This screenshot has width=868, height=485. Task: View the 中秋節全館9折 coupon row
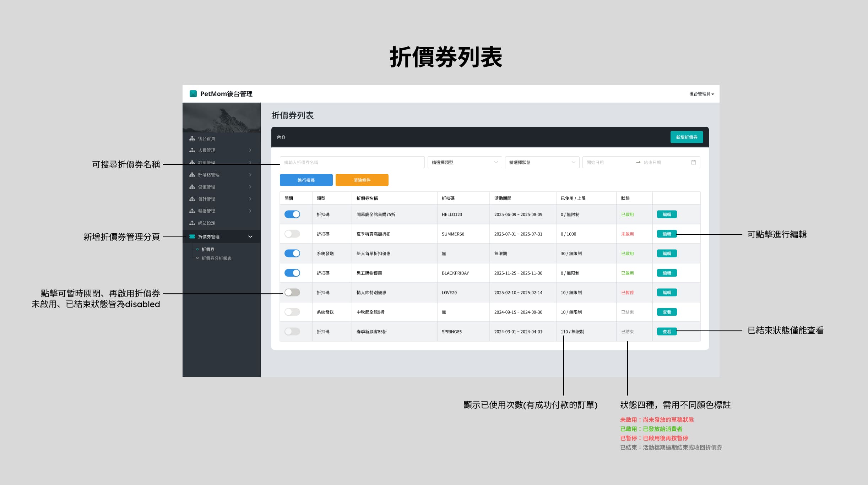tap(667, 312)
